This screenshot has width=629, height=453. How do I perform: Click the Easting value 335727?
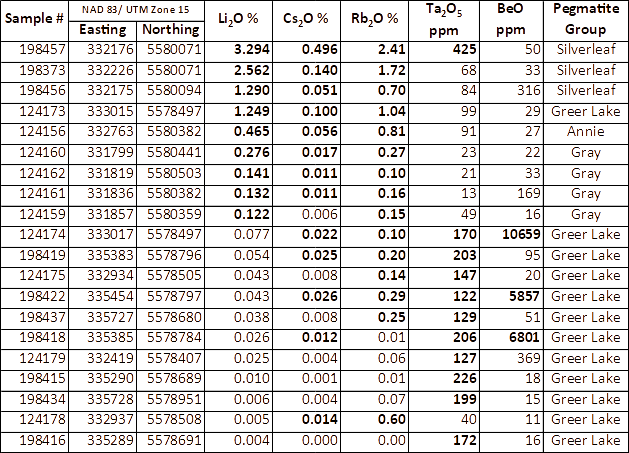pyautogui.click(x=110, y=317)
